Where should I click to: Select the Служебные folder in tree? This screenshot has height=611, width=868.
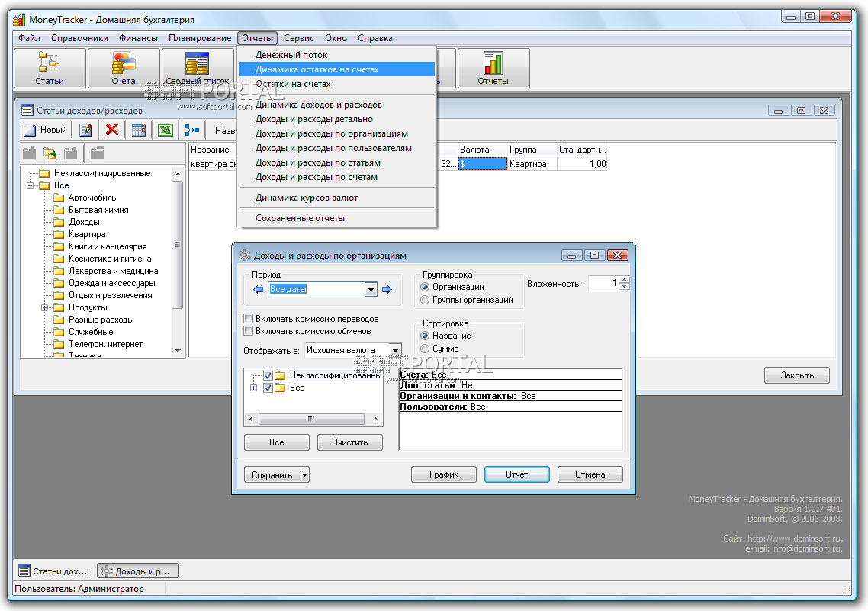pyautogui.click(x=91, y=332)
